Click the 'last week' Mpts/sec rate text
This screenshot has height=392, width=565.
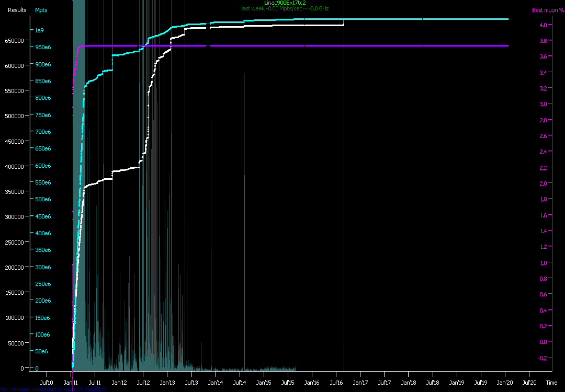coord(285,9)
